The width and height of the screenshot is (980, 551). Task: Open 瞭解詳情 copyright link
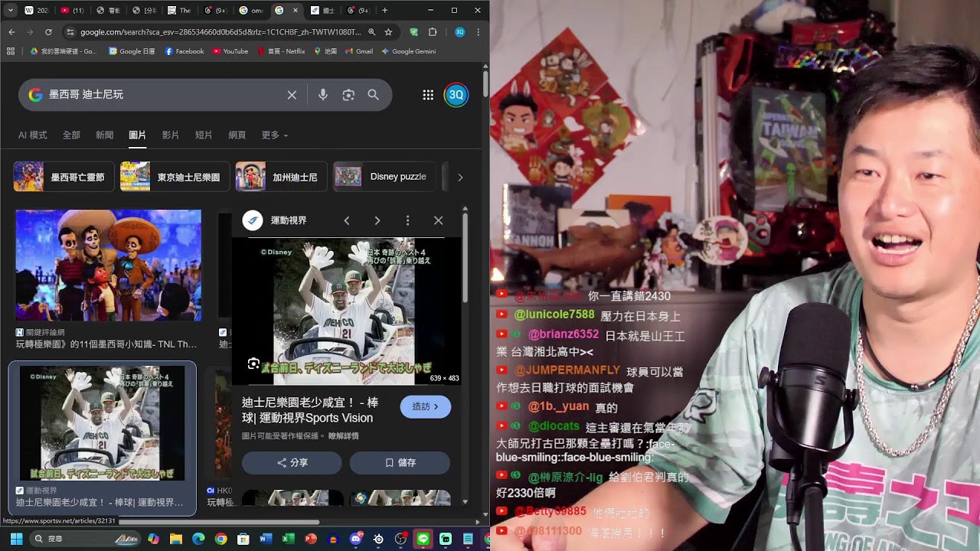pyautogui.click(x=344, y=435)
